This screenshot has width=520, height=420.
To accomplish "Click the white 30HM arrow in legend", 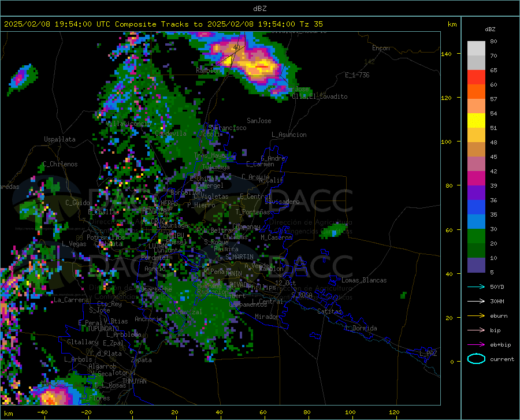I will [476, 302].
